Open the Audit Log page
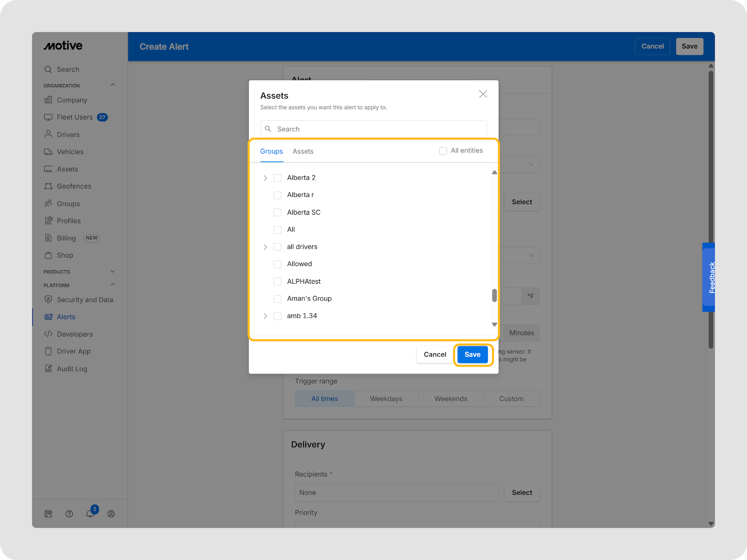The image size is (747, 560). click(x=72, y=369)
